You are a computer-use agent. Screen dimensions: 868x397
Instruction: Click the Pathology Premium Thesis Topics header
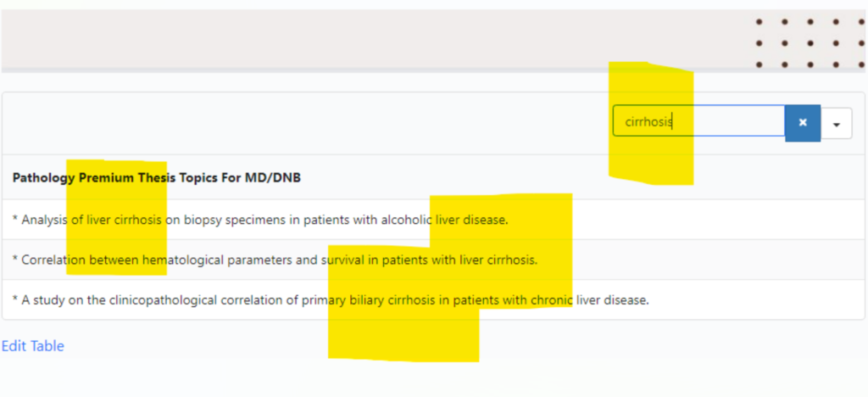tap(157, 177)
